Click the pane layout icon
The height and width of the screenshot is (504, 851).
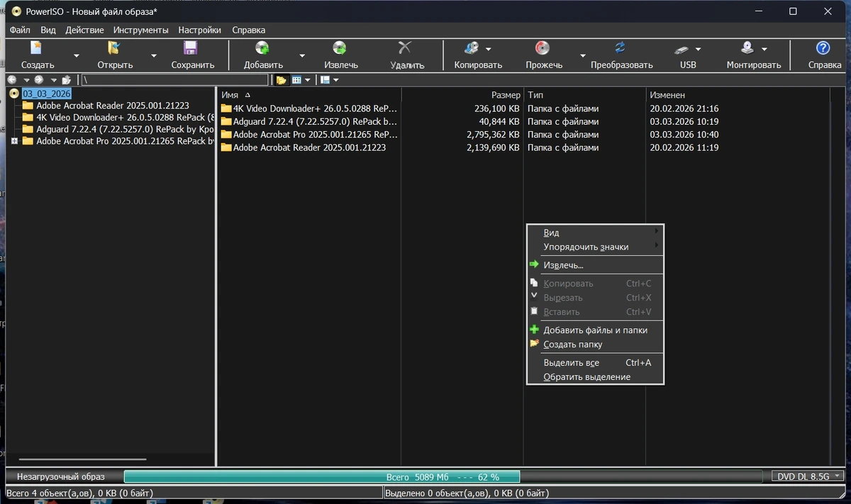tap(325, 80)
